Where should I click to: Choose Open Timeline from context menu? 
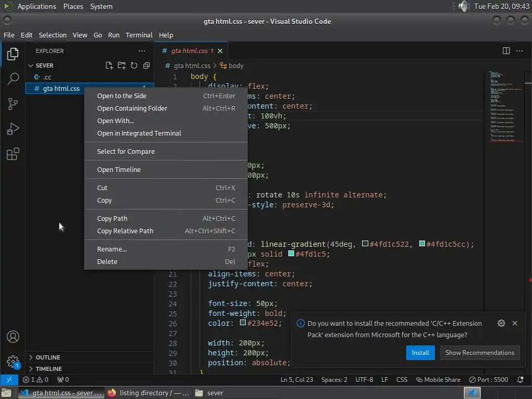coord(166,170)
